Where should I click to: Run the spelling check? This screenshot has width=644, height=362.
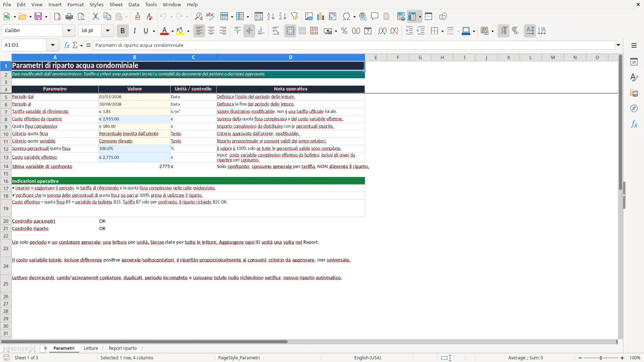tap(210, 17)
